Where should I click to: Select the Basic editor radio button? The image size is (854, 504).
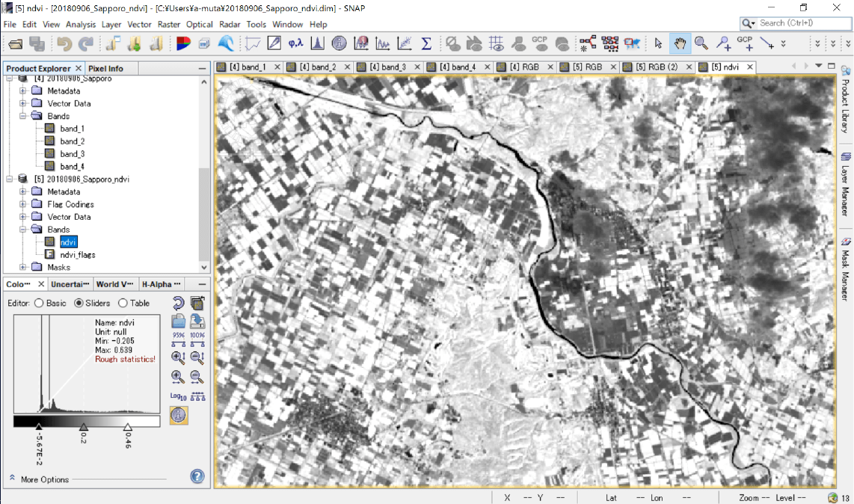click(39, 304)
